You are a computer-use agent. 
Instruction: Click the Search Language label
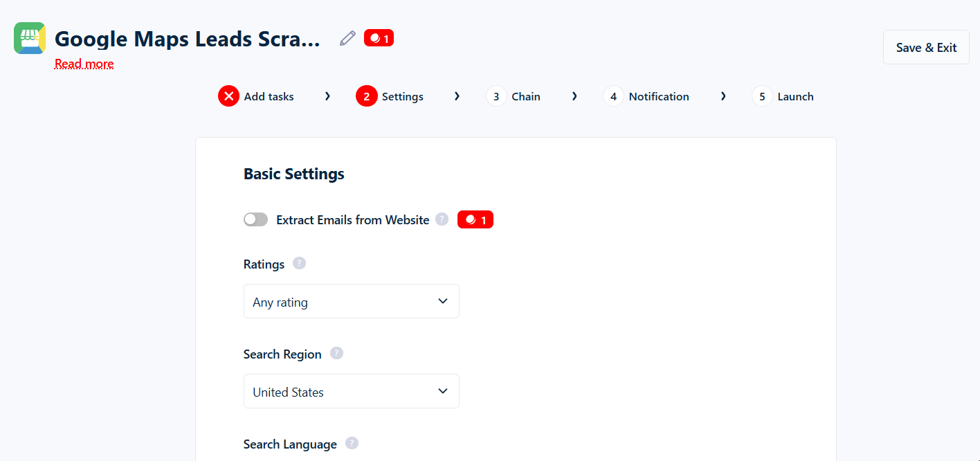(290, 444)
